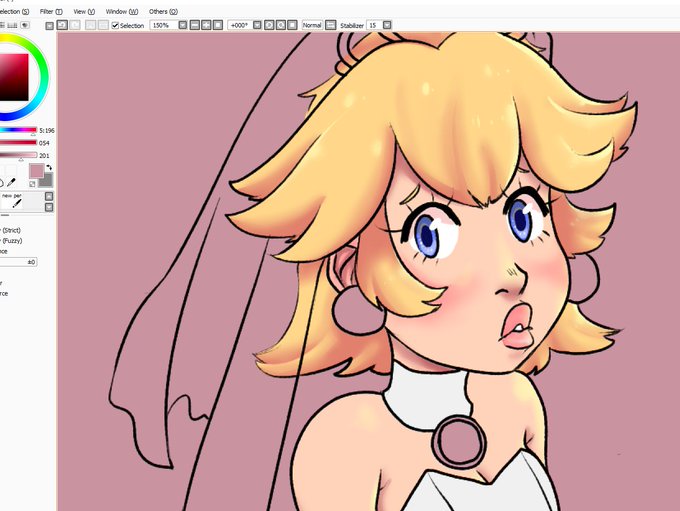Adjust the saturation slider showing 054
Screen dimensions: 680x511
point(18,143)
